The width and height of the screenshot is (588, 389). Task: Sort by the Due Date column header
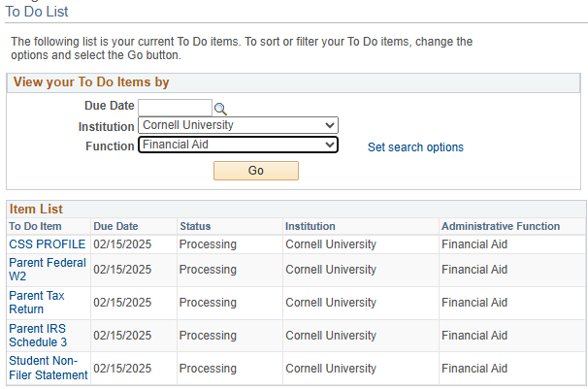(x=115, y=226)
